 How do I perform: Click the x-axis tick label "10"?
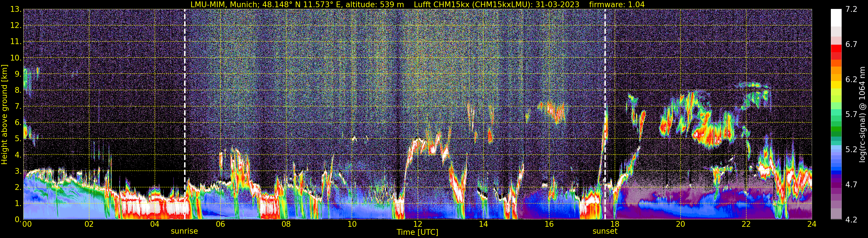pyautogui.click(x=352, y=224)
